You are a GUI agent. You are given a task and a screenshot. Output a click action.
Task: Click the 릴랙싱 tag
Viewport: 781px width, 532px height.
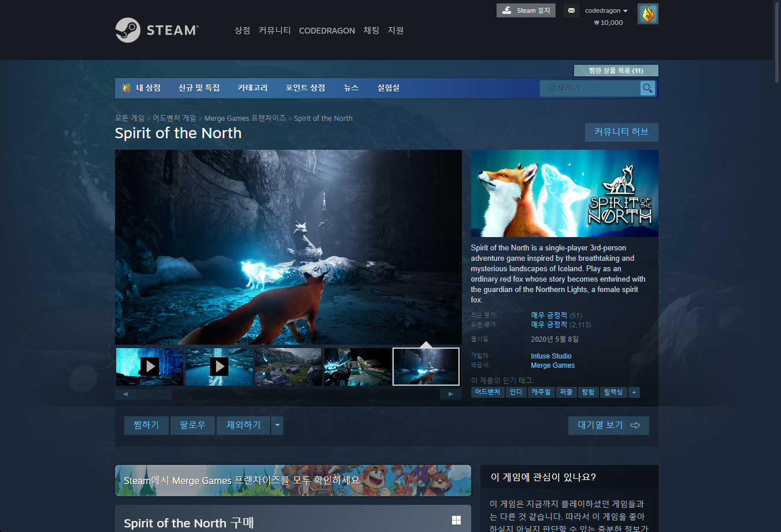pyautogui.click(x=613, y=393)
